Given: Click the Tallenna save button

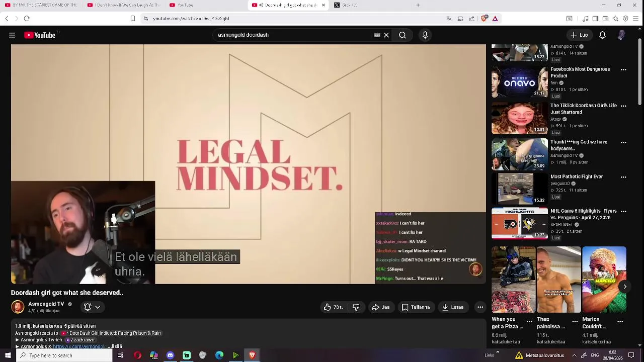Looking at the screenshot, I should click(416, 307).
